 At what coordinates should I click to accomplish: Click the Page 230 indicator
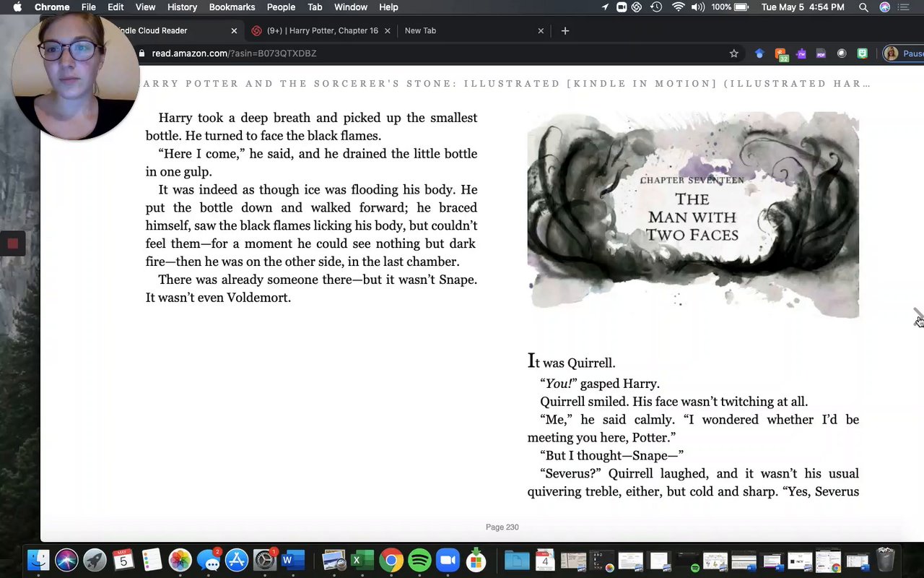502,527
